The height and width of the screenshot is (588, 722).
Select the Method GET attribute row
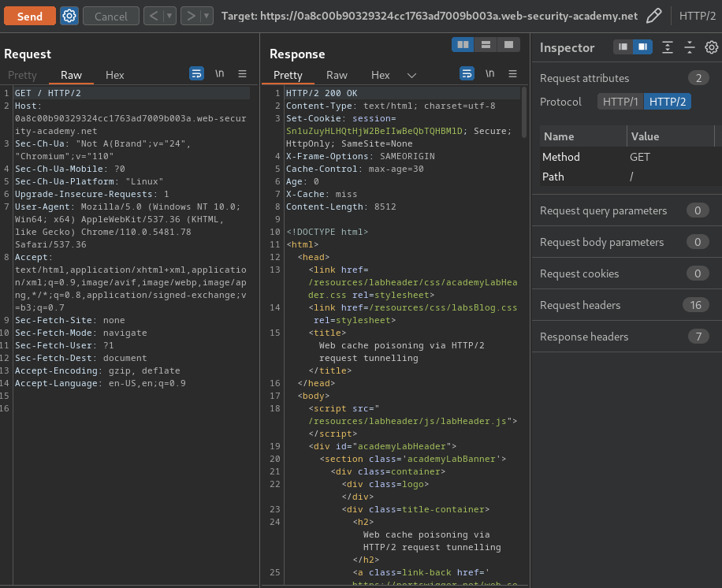(x=631, y=157)
